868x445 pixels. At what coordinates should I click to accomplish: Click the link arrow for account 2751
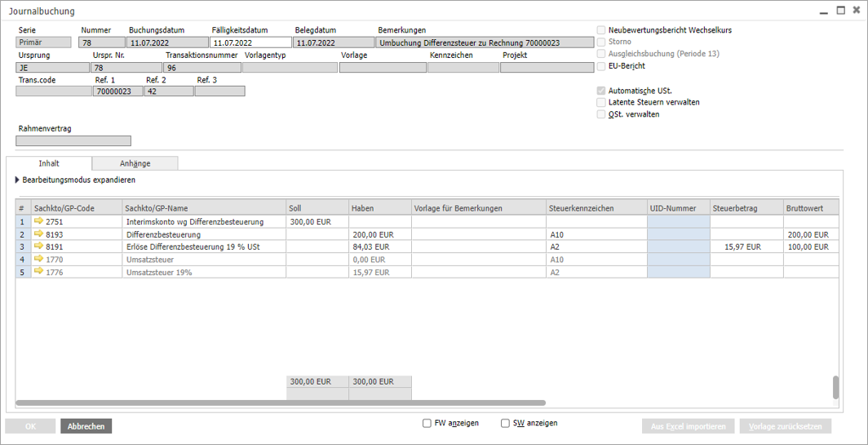click(38, 221)
